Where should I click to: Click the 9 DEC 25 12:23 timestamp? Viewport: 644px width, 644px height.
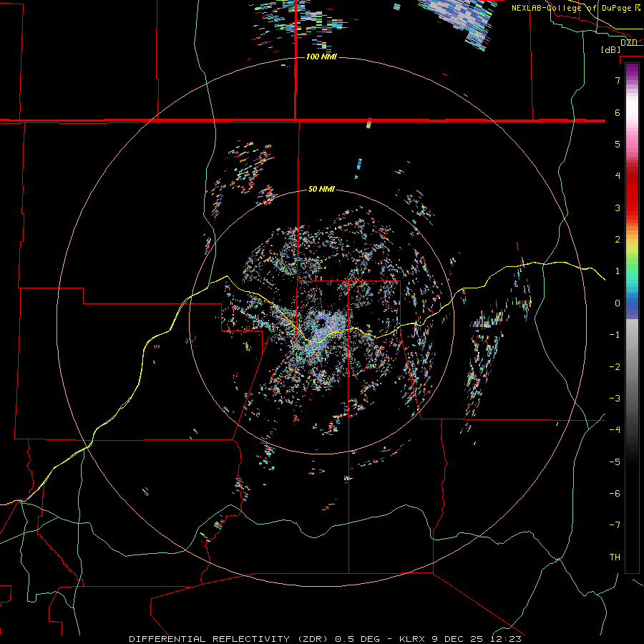477,639
